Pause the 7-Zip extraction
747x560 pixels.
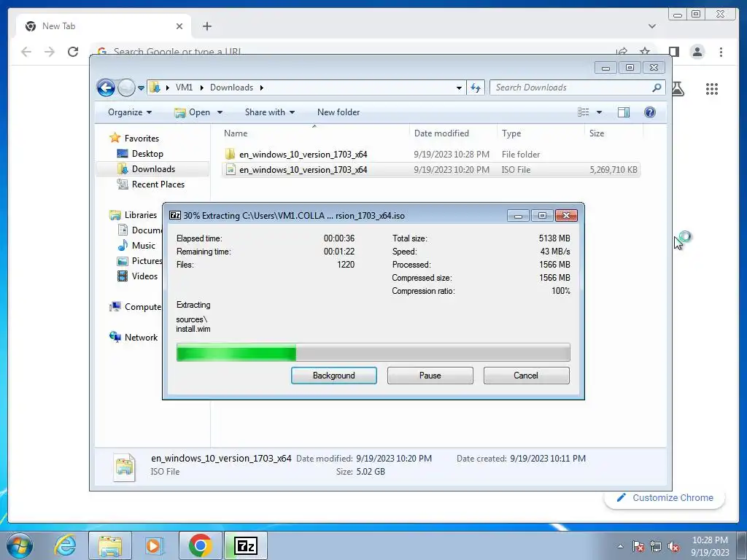click(430, 376)
